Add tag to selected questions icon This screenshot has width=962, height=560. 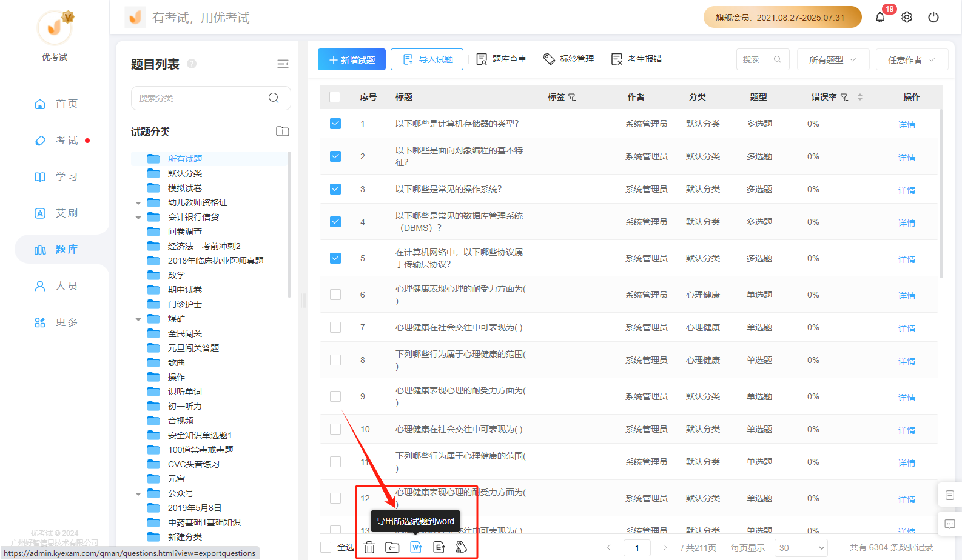pos(462,547)
